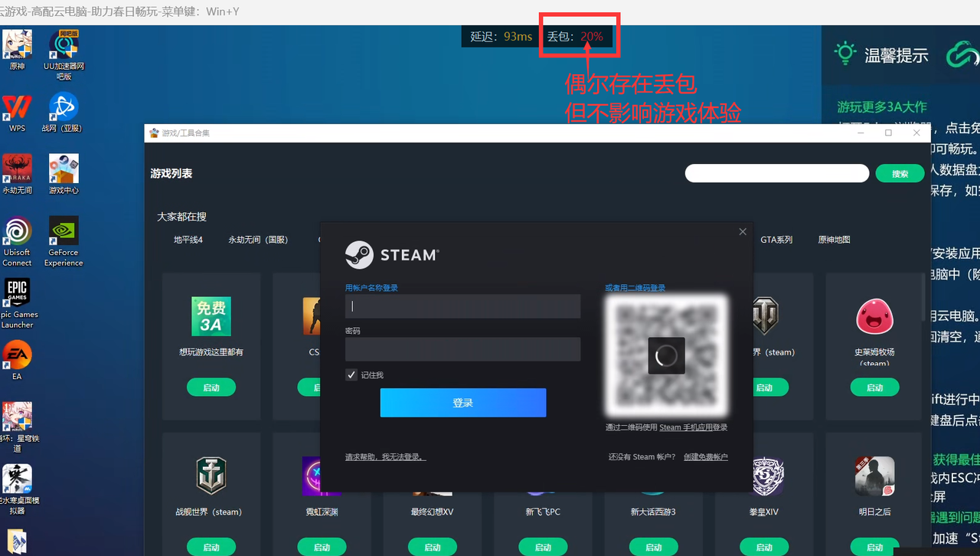Select the 永劫无间 desktop icon

click(17, 174)
